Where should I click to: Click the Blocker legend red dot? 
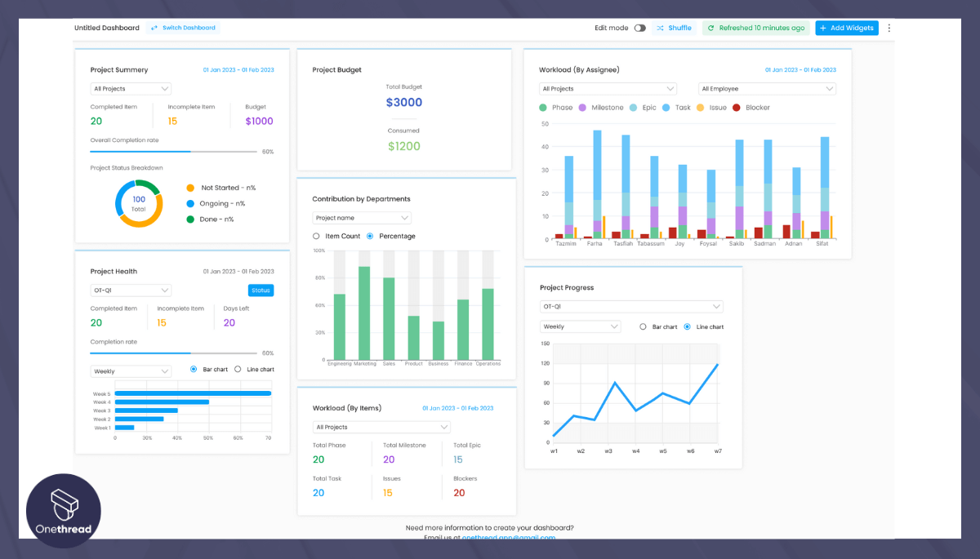[737, 108]
